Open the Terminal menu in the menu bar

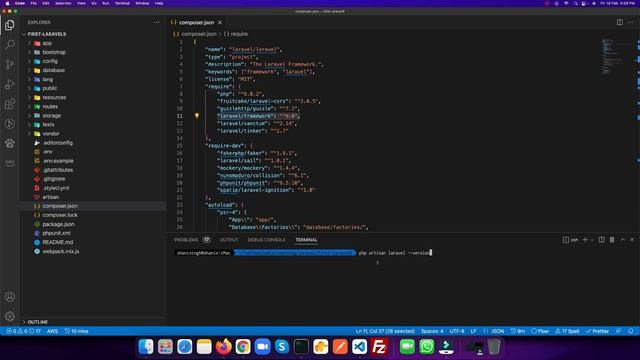click(x=122, y=3)
